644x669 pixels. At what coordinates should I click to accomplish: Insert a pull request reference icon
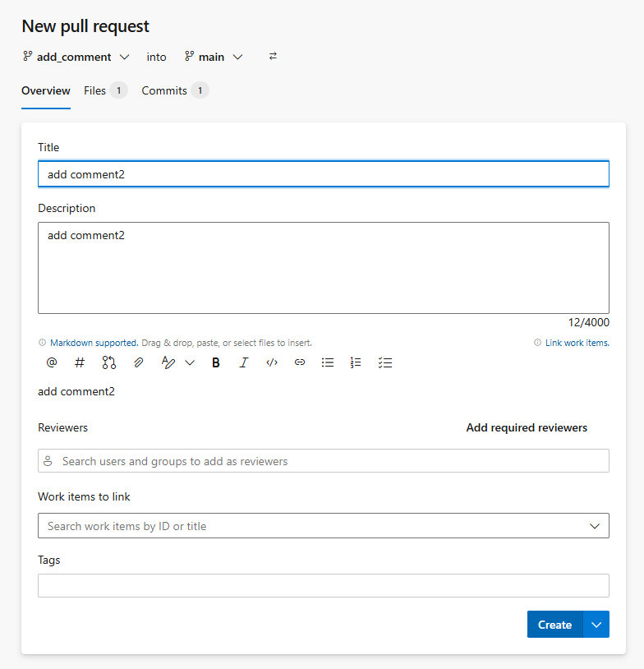pos(109,362)
